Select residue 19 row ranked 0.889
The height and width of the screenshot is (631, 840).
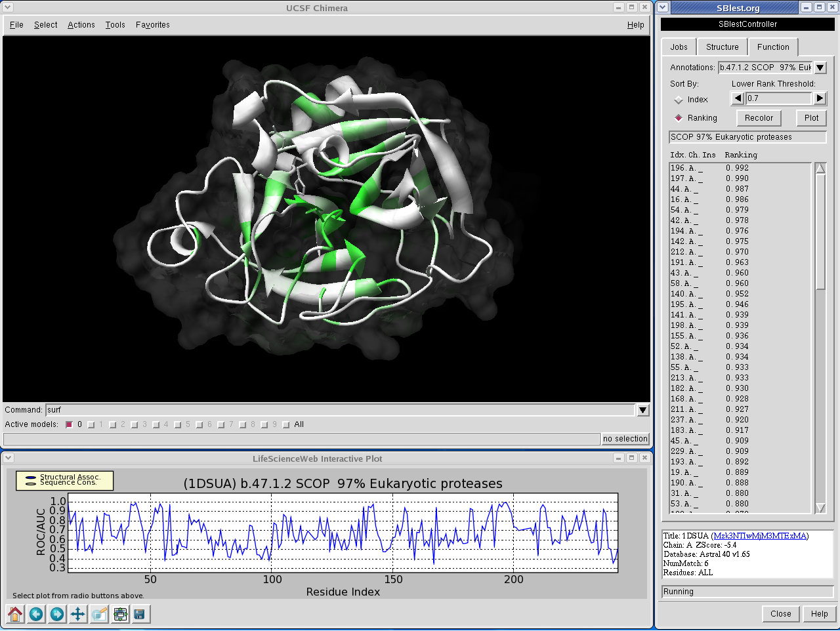[x=740, y=472]
